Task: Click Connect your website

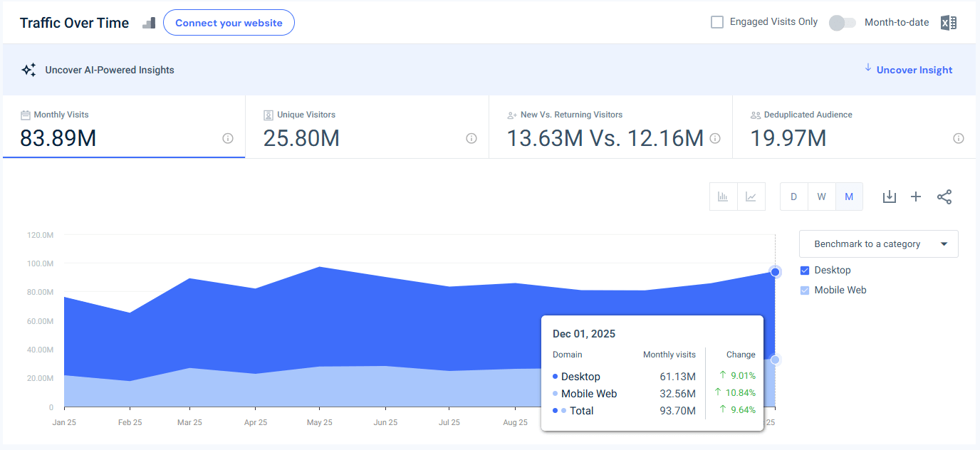Action: [x=229, y=22]
